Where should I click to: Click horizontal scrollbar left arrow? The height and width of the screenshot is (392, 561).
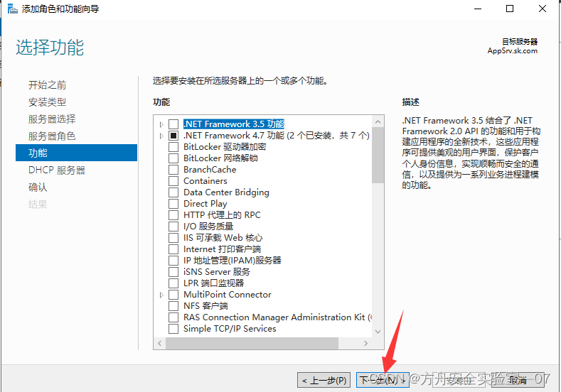coord(159,344)
